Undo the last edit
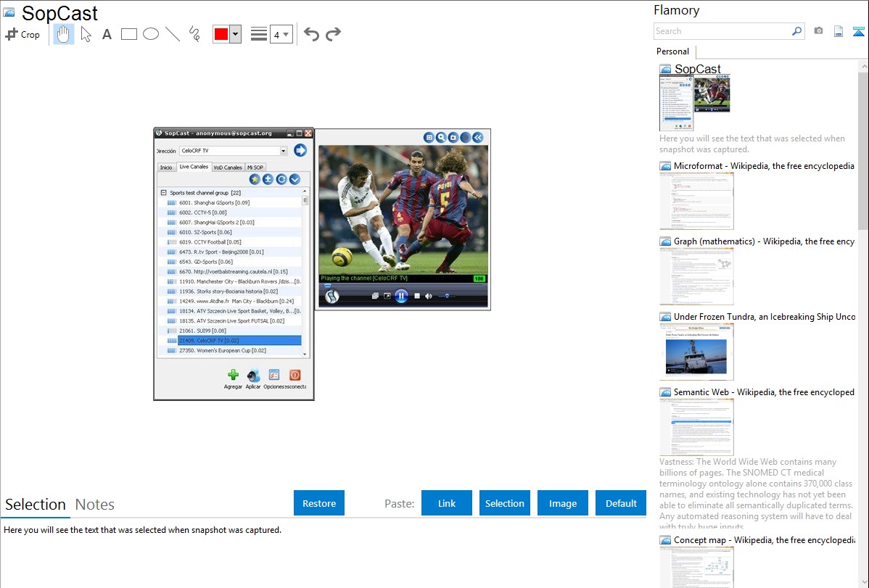Viewport: 869px width, 588px height. 311,34
